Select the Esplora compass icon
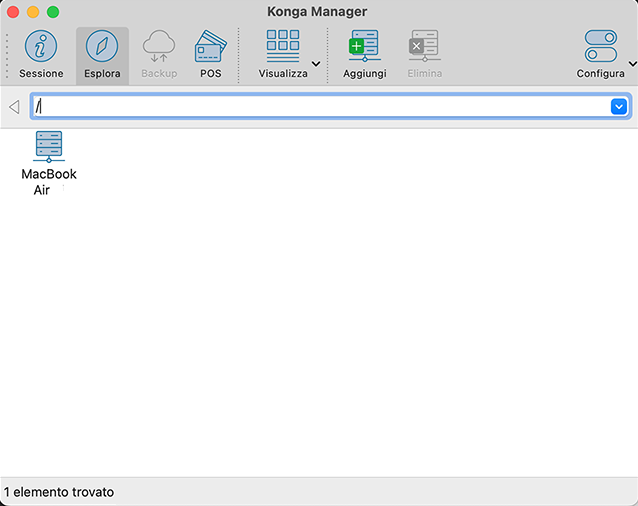This screenshot has width=638, height=506. (x=102, y=47)
